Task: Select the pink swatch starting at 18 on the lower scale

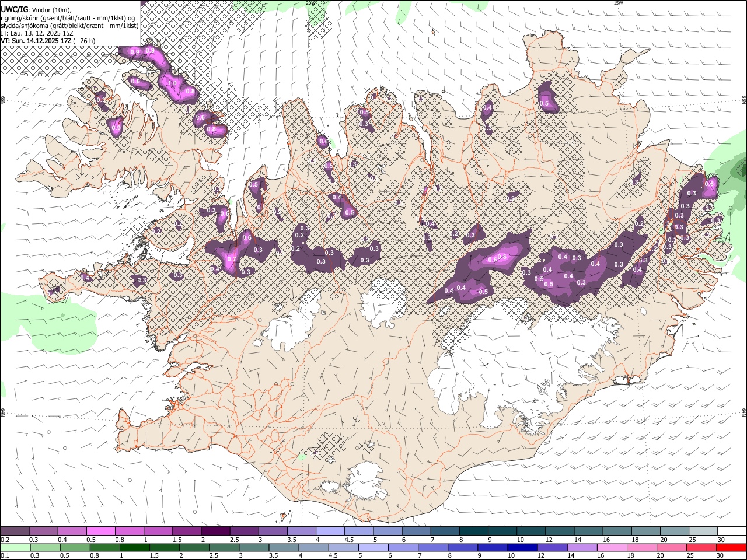Action: (x=641, y=548)
